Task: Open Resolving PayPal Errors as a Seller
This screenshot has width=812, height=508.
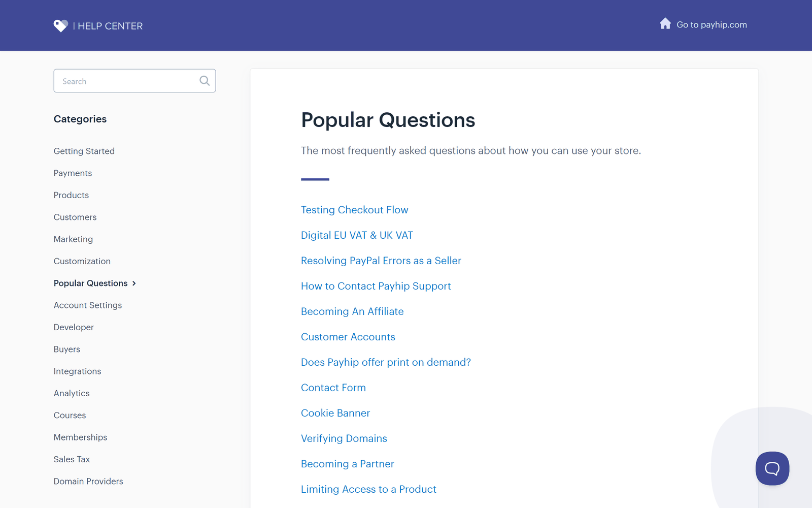Action: tap(381, 261)
